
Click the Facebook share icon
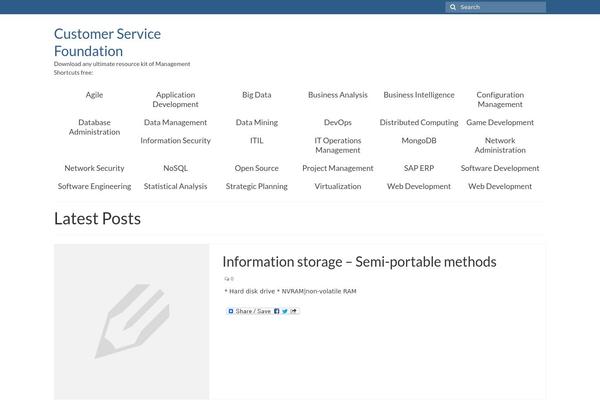276,311
